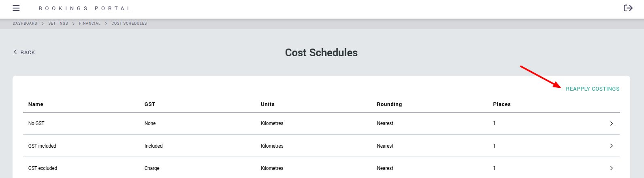Click the back chevron arrow icon
The width and height of the screenshot is (644, 178).
click(15, 52)
